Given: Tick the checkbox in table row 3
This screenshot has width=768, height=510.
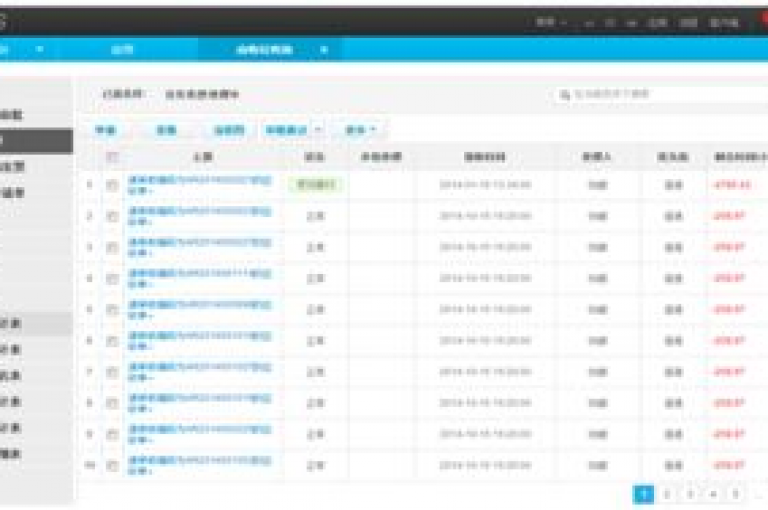Looking at the screenshot, I should click(x=112, y=247).
